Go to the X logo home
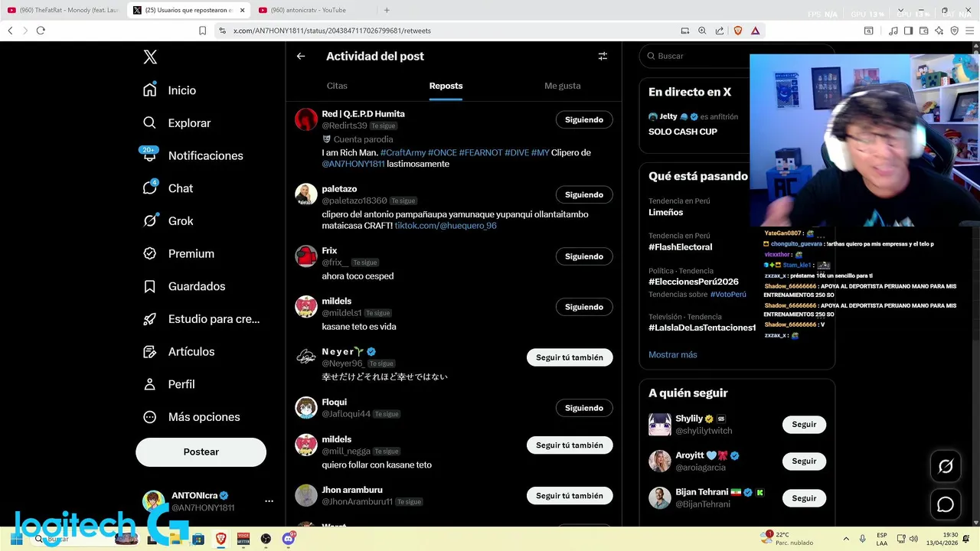Viewport: 980px width, 551px height. pos(150,57)
